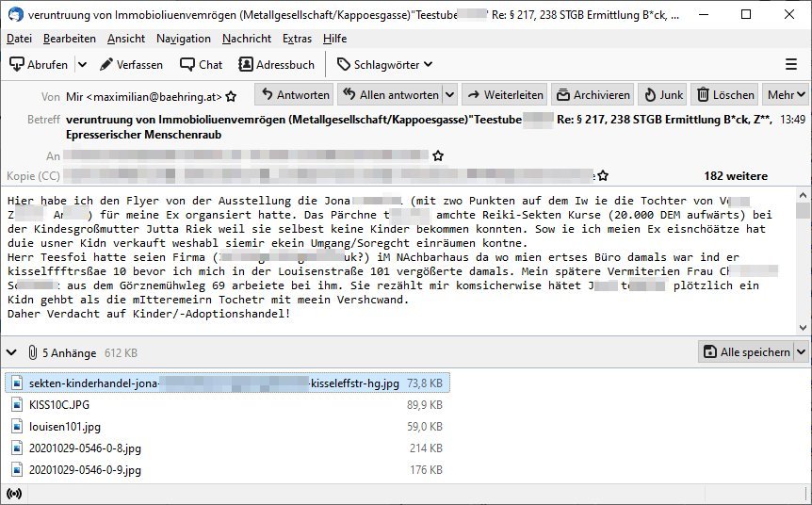
Task: Archive the message via Archivieren
Action: (x=592, y=95)
